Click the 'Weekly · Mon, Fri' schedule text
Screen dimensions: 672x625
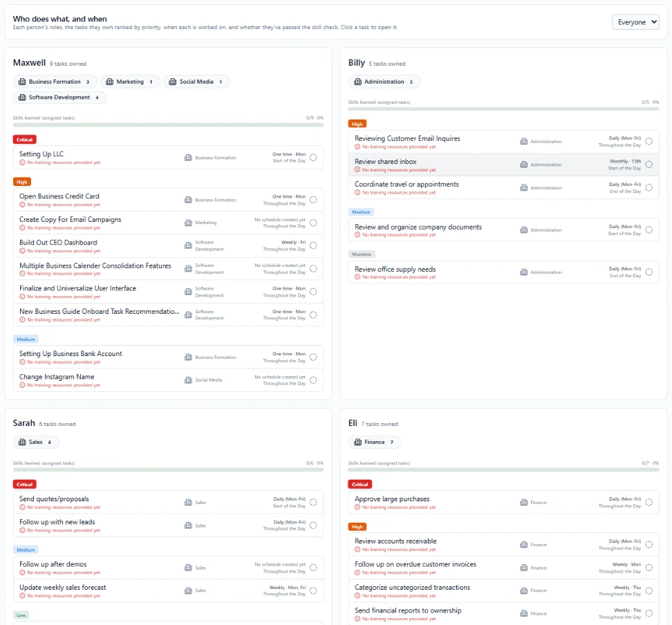(288, 587)
